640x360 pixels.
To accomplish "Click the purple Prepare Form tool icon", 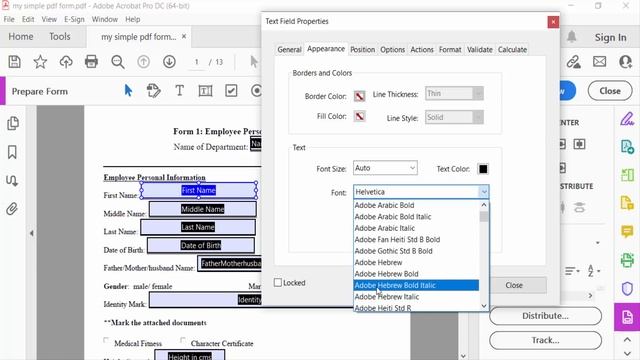I will click(627, 317).
